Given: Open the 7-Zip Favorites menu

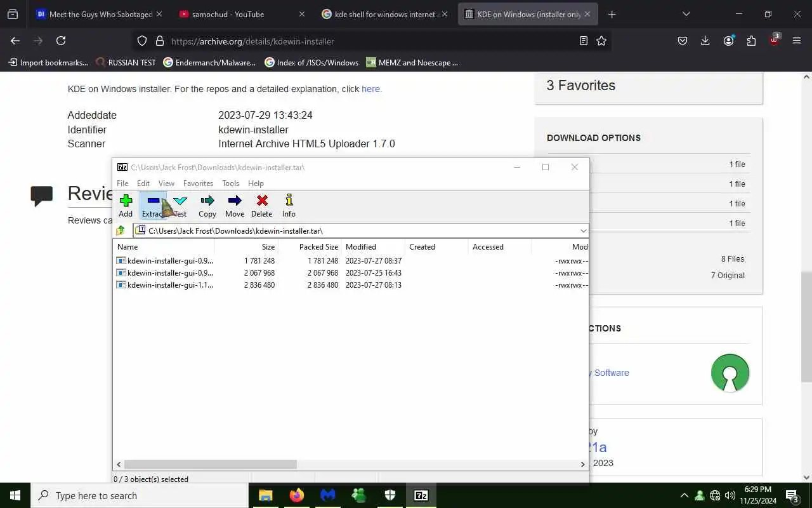Looking at the screenshot, I should (198, 184).
